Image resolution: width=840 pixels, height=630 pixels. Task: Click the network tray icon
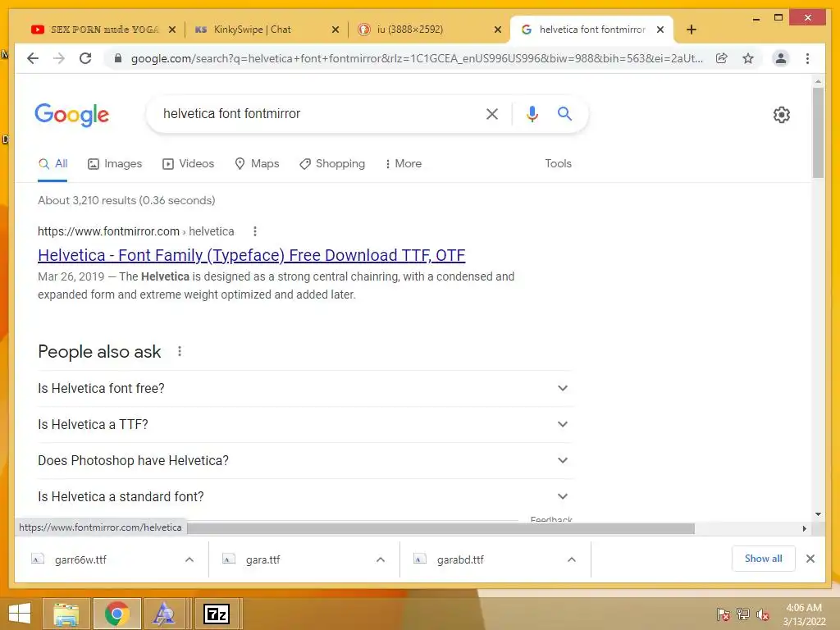click(x=743, y=614)
